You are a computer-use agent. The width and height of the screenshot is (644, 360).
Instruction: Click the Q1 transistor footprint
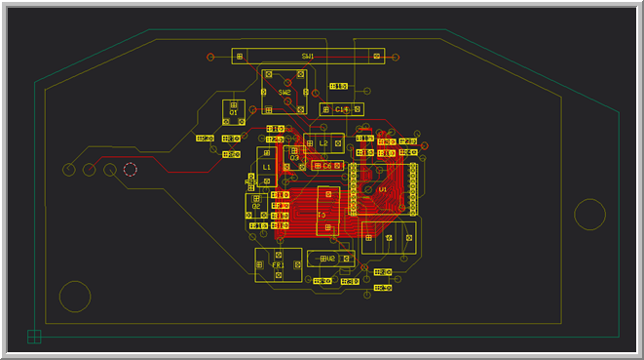pos(234,112)
